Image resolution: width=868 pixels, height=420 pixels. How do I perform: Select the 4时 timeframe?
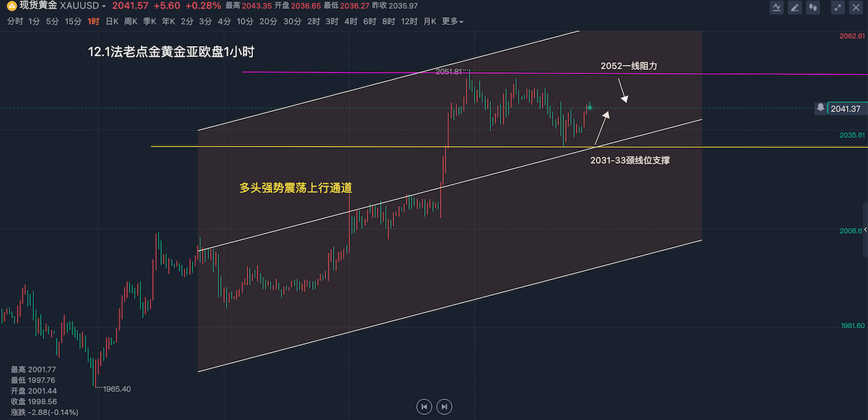tap(351, 22)
